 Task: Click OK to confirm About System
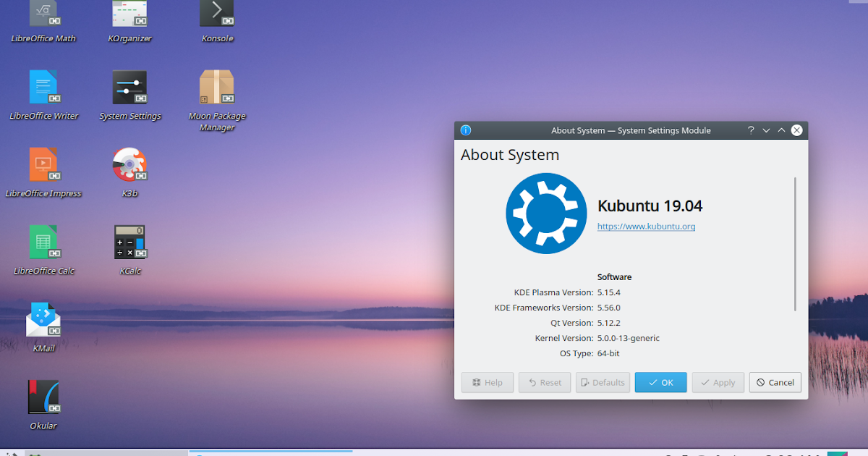(x=660, y=382)
